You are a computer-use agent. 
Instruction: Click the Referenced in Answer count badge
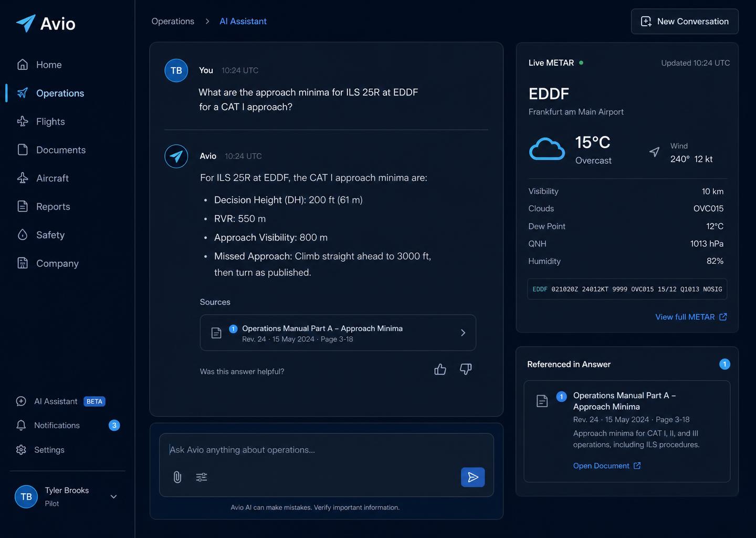tap(724, 364)
